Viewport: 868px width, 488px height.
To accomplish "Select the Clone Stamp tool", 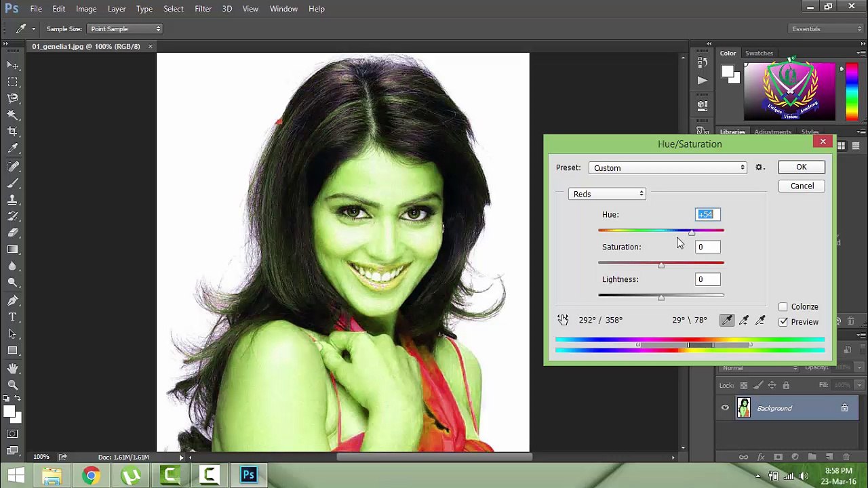I will coord(12,200).
